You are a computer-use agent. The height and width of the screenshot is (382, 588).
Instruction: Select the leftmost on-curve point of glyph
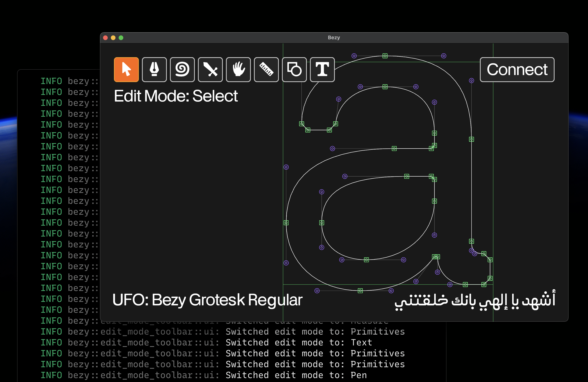coord(286,223)
